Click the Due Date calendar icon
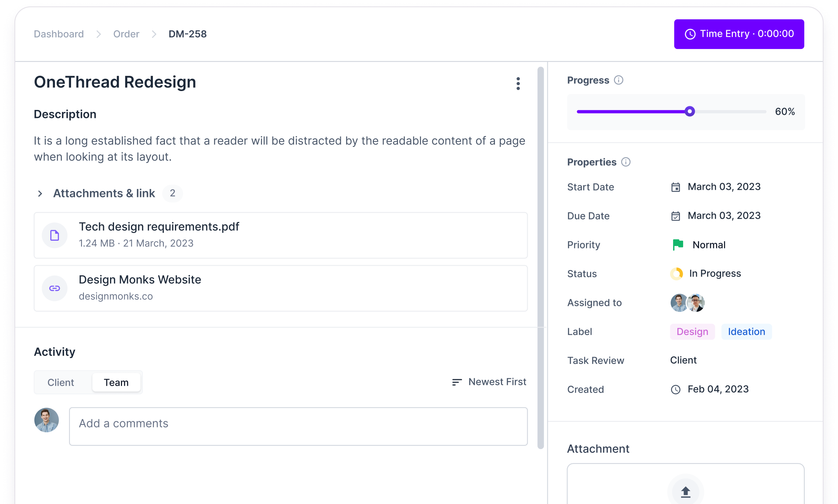 [x=675, y=216]
